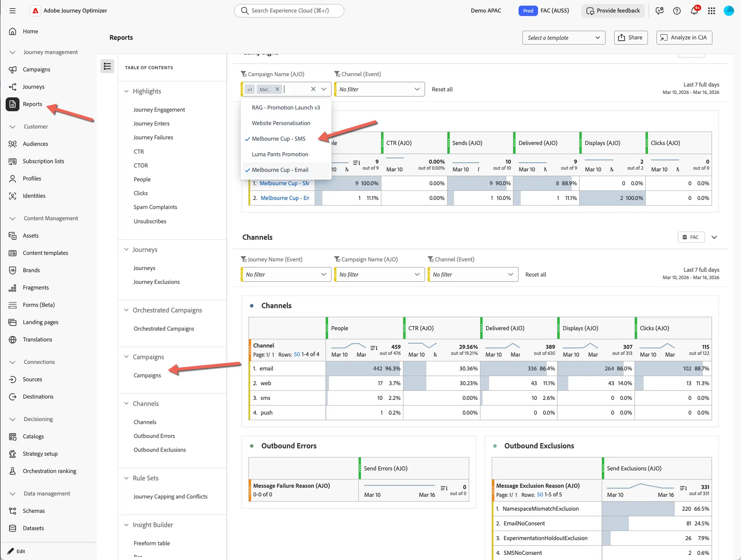
Task: Open the apps grid switcher
Action: tap(712, 11)
